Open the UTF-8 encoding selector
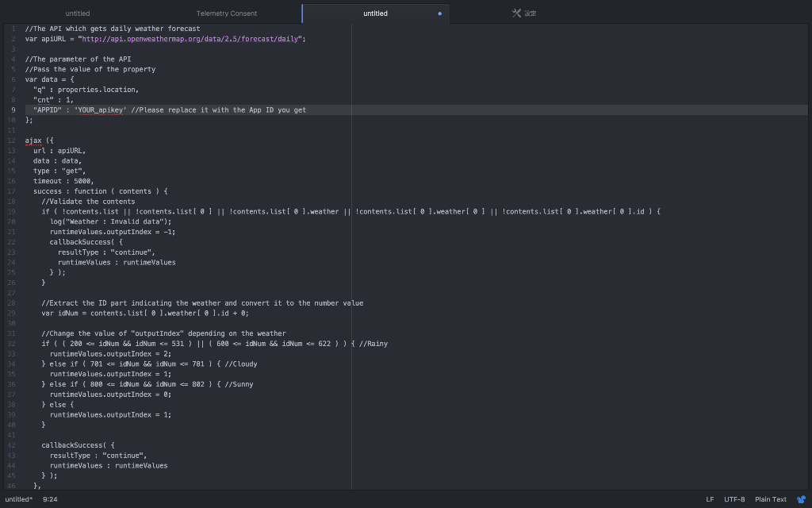 click(x=734, y=499)
